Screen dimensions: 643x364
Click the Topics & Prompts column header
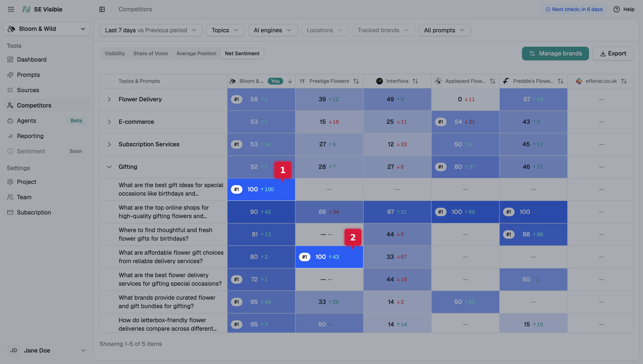tap(139, 81)
